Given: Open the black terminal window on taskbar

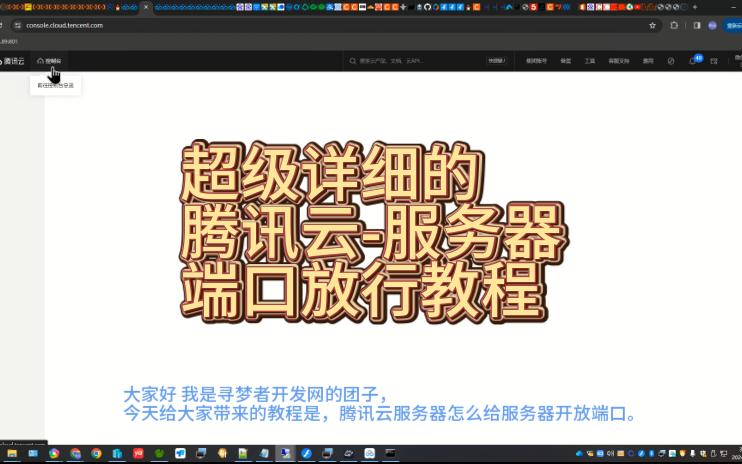Looking at the screenshot, I should (390, 454).
